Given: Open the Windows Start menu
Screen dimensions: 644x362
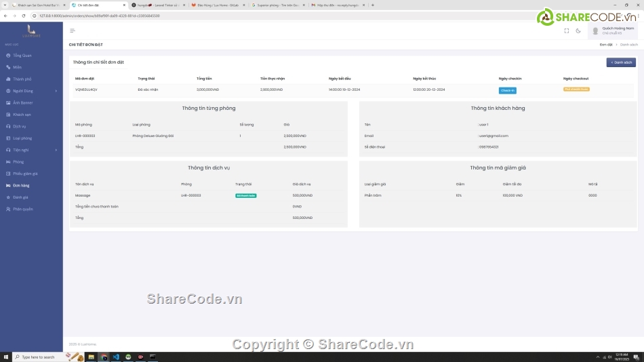Looking at the screenshot, I should 5,357.
